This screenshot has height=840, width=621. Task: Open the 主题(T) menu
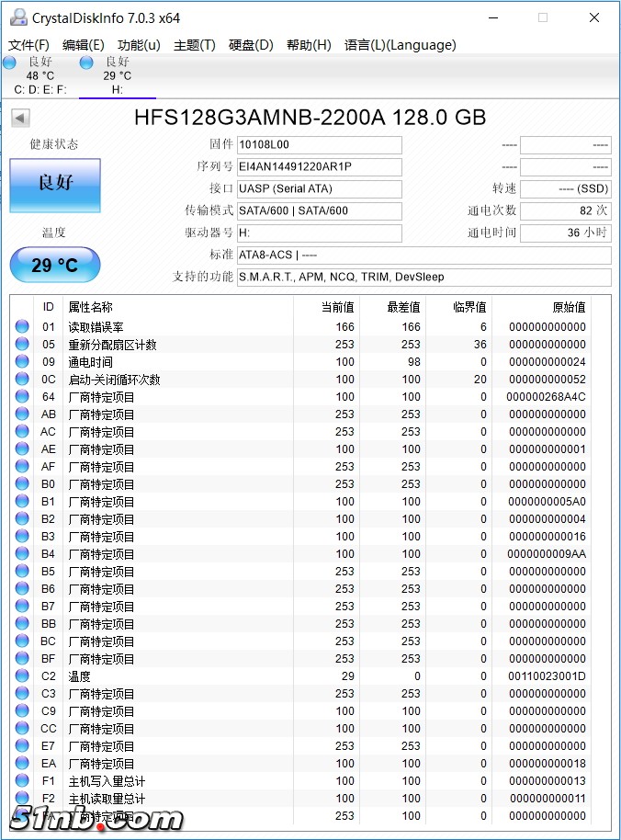click(194, 45)
